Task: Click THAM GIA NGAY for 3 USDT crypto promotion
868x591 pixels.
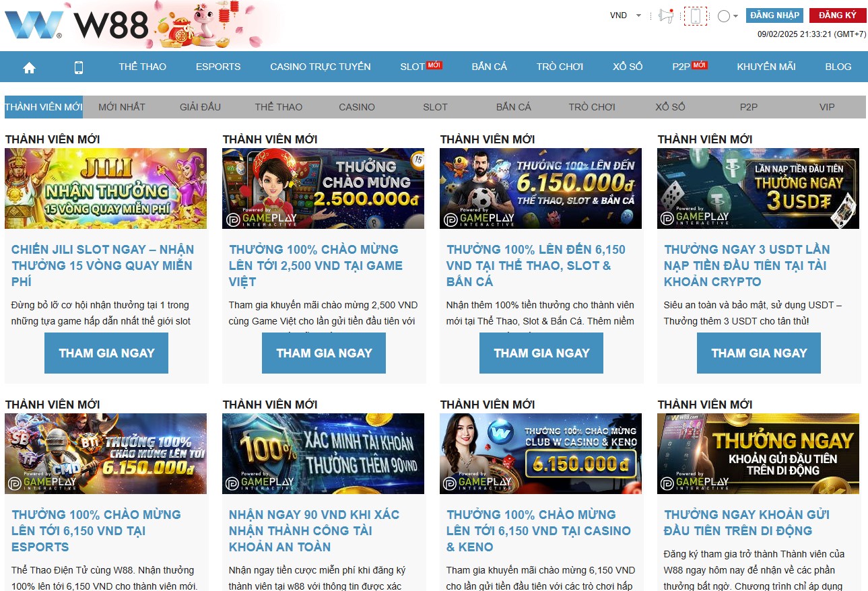Action: click(x=759, y=353)
